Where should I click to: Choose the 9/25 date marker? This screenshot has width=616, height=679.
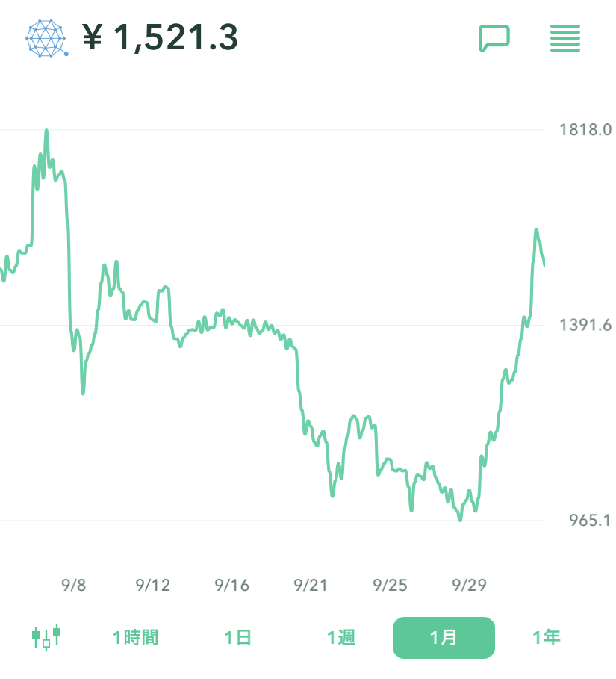pos(390,585)
